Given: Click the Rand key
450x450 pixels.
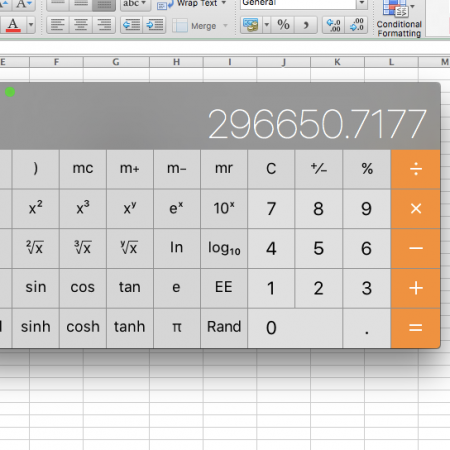Looking at the screenshot, I should tap(224, 328).
